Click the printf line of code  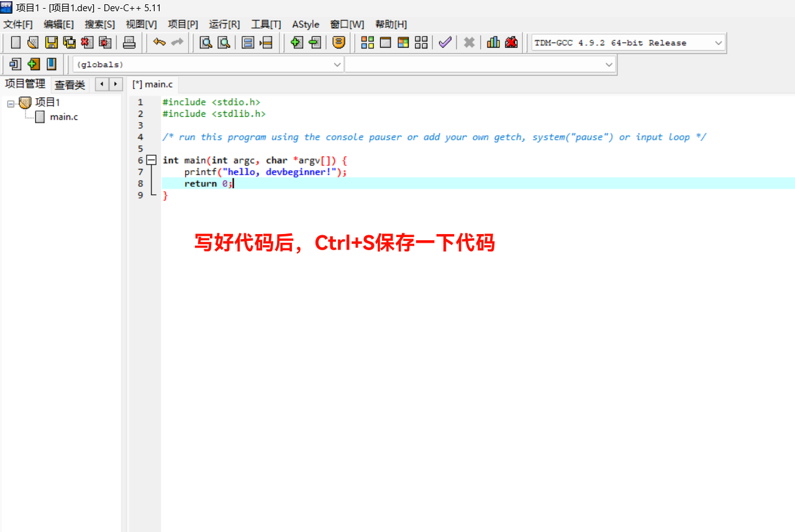pos(265,172)
